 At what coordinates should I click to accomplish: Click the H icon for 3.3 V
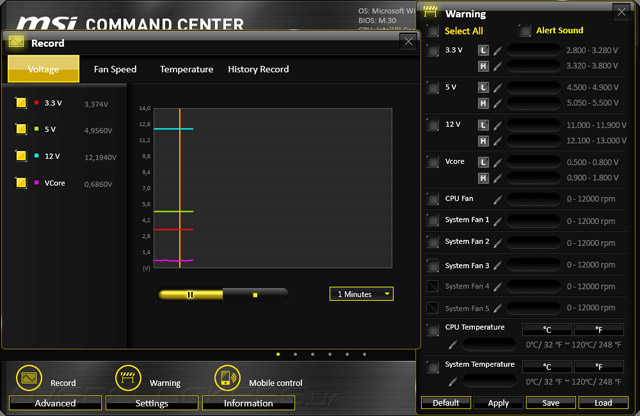coord(483,66)
